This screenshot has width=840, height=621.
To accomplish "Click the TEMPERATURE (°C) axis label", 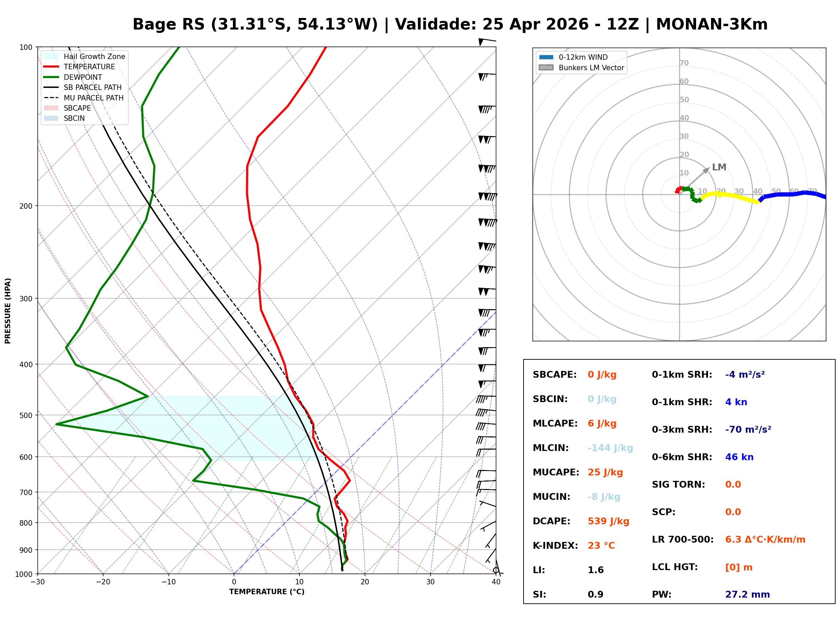I will (267, 592).
